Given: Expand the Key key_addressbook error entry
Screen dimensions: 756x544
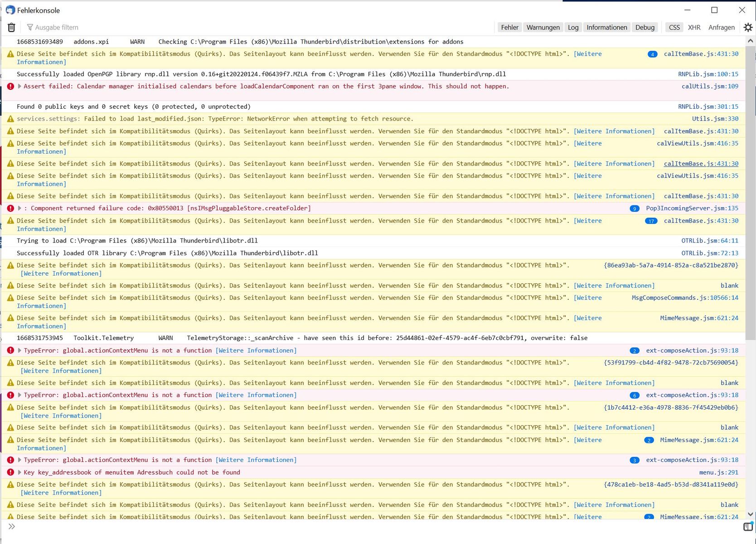Looking at the screenshot, I should [x=19, y=472].
